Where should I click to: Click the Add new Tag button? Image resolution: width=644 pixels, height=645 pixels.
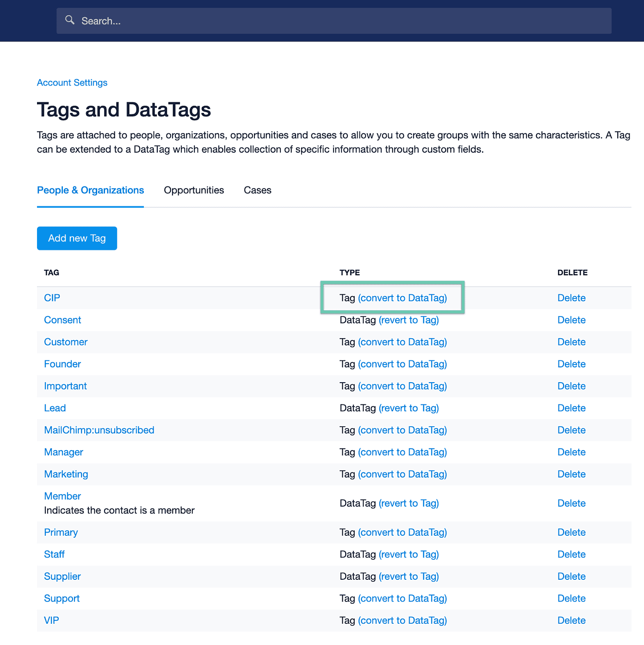point(77,238)
